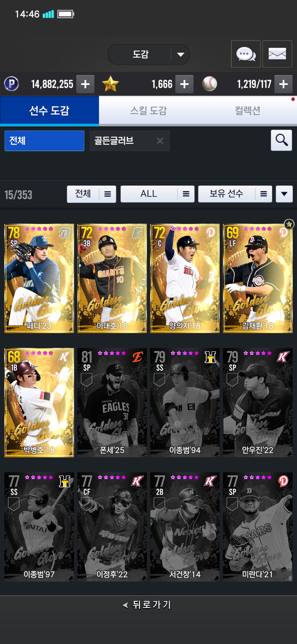Tap the search magnifier icon
The image size is (297, 644).
click(281, 140)
